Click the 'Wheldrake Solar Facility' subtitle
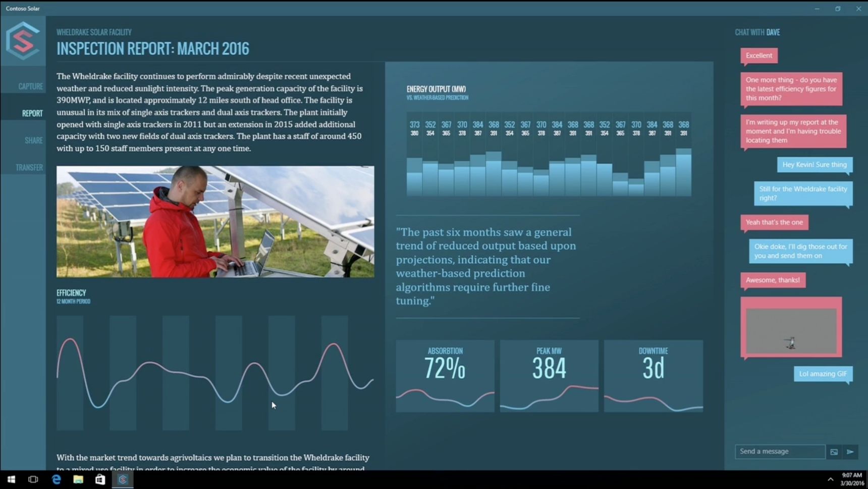 [x=94, y=32]
